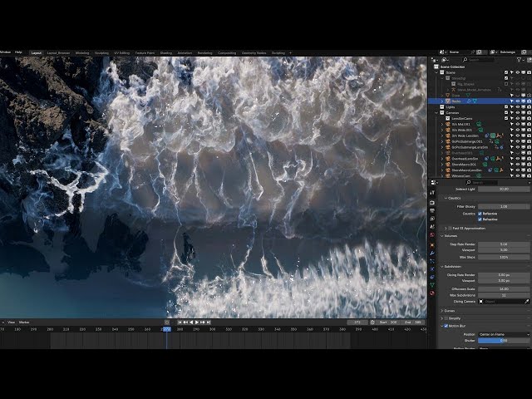Click the Rocks mesh object icon
Viewport: 532px width, 399px height.
(x=448, y=101)
